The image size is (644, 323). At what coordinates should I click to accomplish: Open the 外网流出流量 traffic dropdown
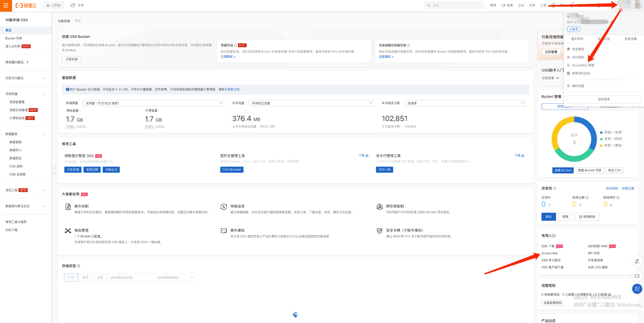tap(311, 103)
